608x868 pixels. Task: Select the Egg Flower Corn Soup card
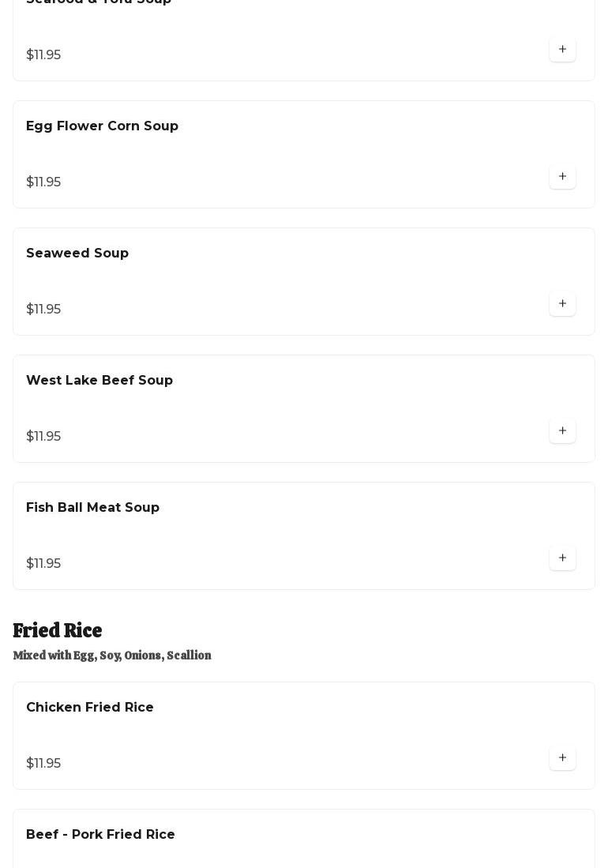(x=304, y=155)
